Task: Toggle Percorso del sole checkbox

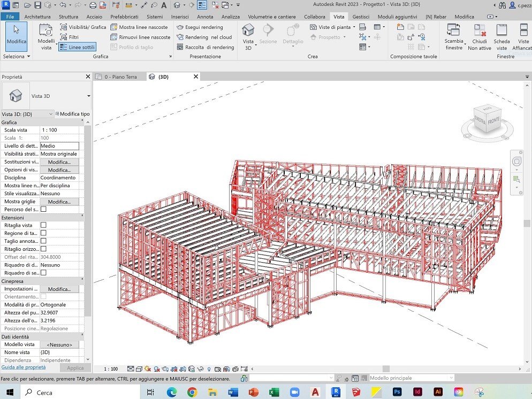Action: (43, 210)
